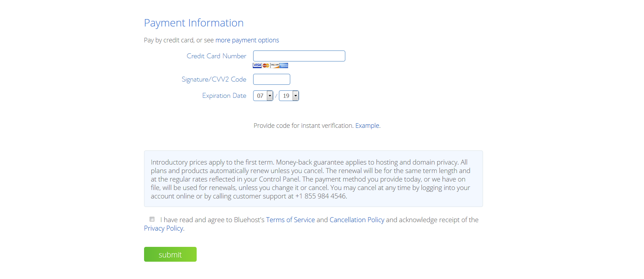The image size is (644, 279).
Task: Click the MasterCard logo icon
Action: (266, 65)
